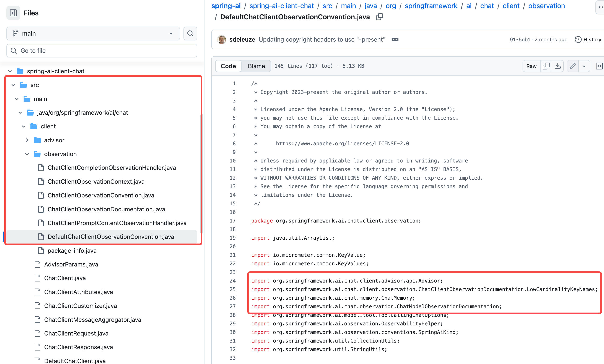
Task: Collapse the observation folder chevron
Action: (x=27, y=154)
